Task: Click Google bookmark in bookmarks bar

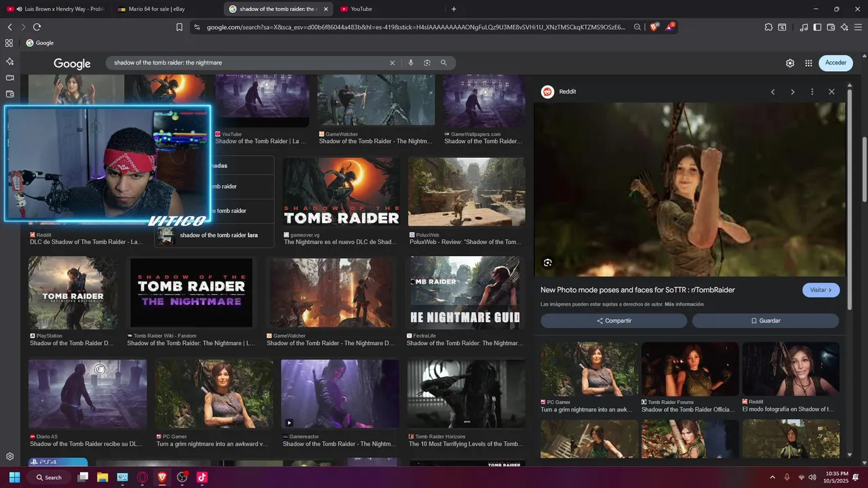Action: tap(40, 43)
